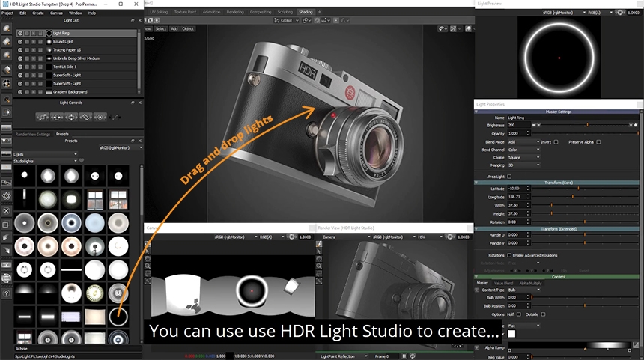Open the Create menu
This screenshot has height=360, width=644.
[x=37, y=13]
